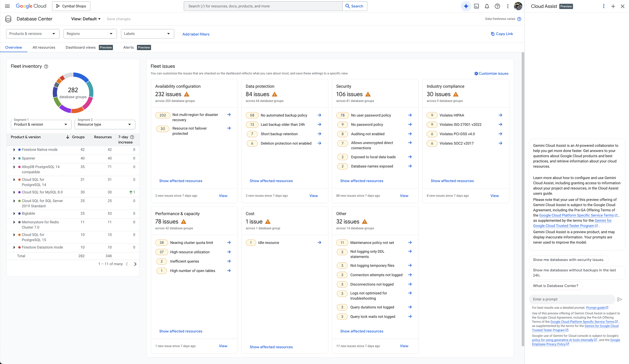Screen dimensions: 629x364
Task: Open the main navigation hamburger menu
Action: coord(7,6)
